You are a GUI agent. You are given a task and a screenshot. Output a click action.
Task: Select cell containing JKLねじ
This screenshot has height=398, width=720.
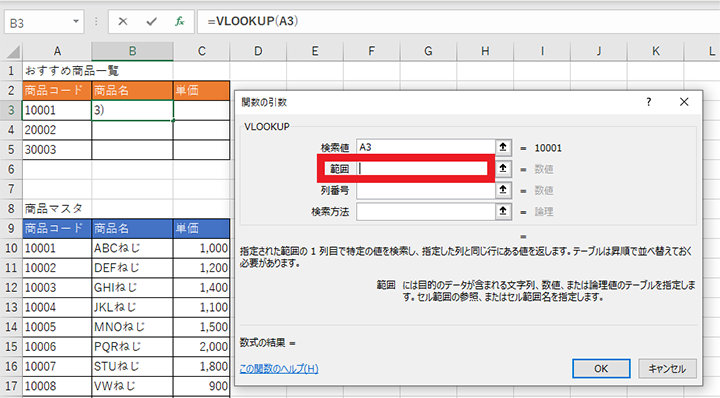tap(132, 307)
